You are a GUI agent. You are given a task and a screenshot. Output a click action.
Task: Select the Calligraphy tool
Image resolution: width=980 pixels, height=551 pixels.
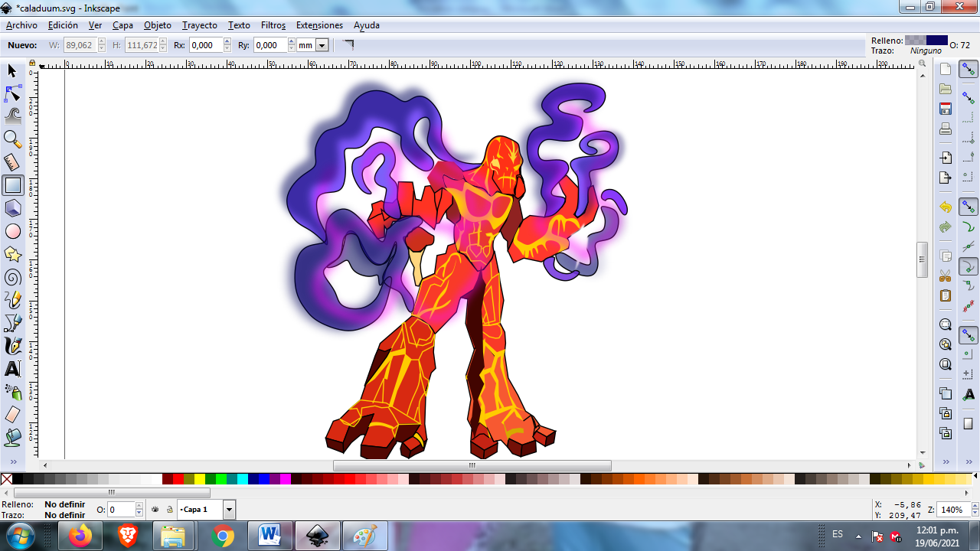pyautogui.click(x=12, y=346)
